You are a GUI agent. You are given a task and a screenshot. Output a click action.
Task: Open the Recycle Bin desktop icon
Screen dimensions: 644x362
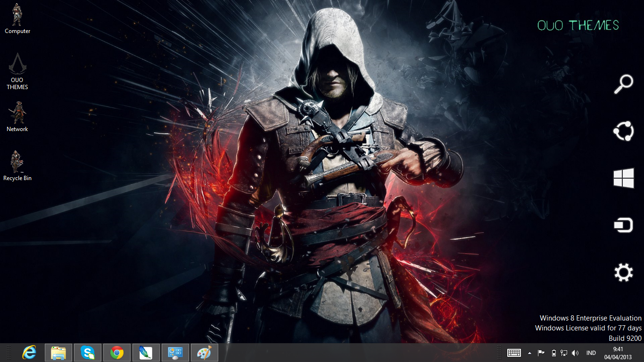(x=17, y=166)
